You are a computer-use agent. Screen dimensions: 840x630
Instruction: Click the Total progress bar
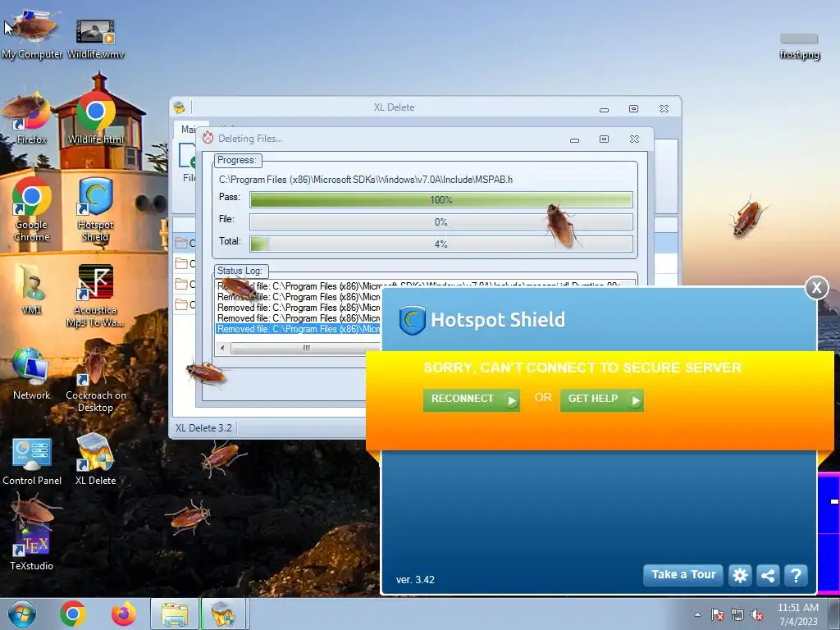coord(441,244)
